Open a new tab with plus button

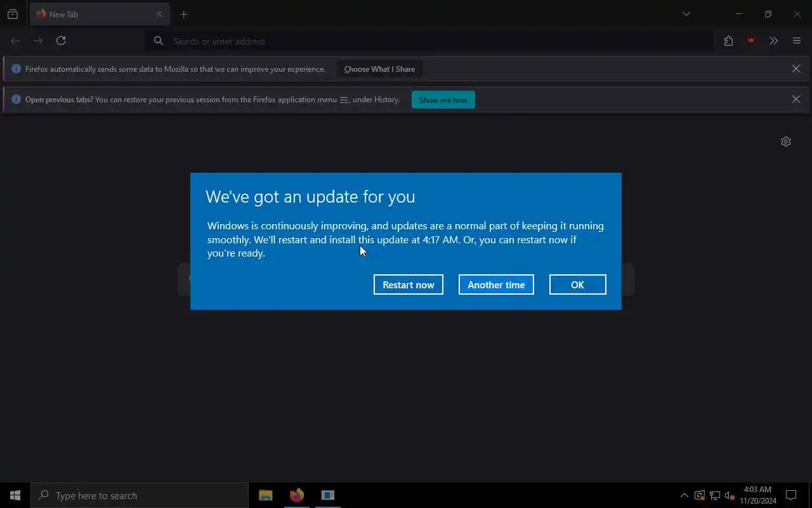coord(183,14)
